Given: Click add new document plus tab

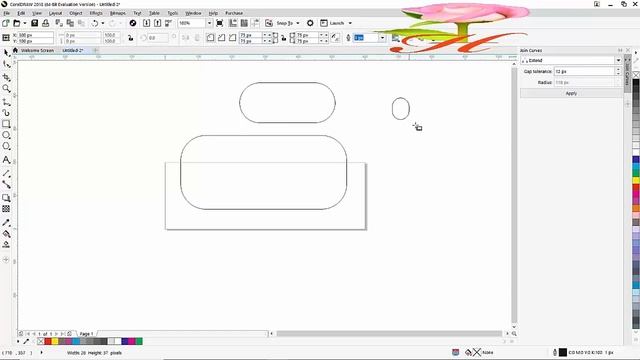Looking at the screenshot, I should click(x=95, y=51).
